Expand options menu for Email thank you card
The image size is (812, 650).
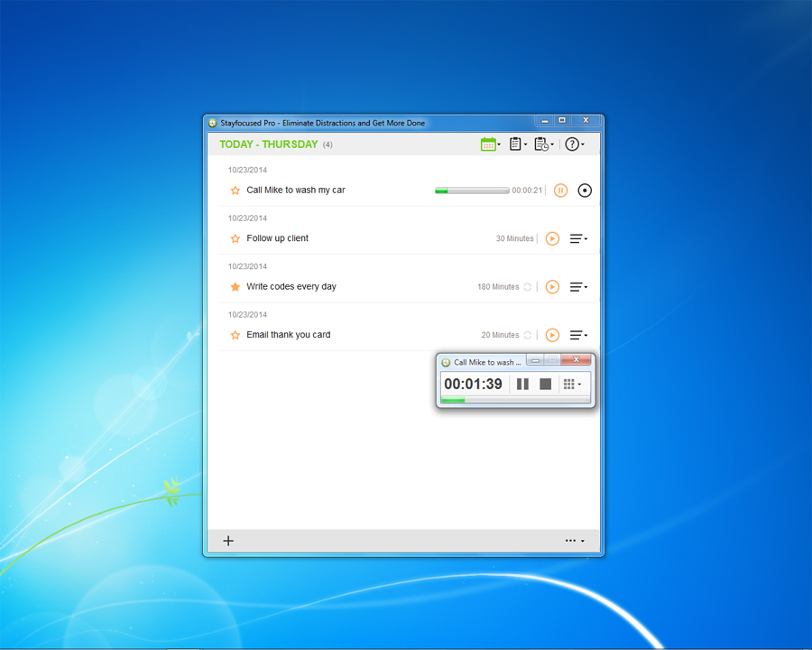(x=578, y=335)
